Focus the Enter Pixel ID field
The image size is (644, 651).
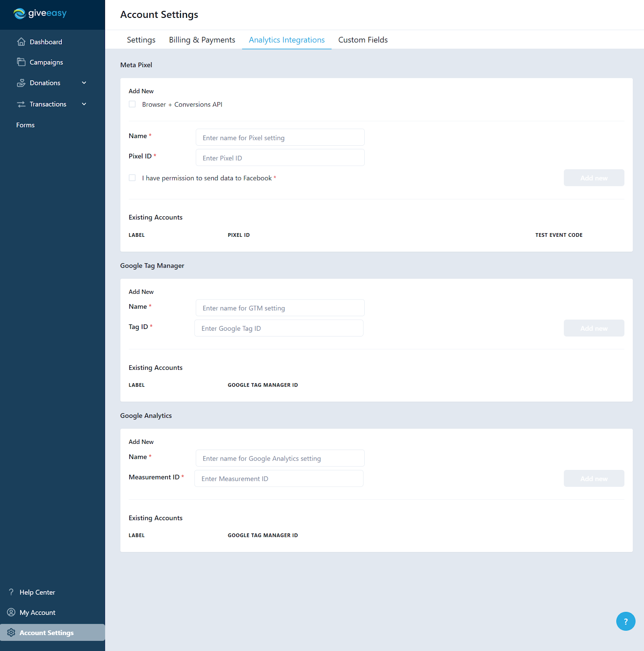(x=280, y=158)
